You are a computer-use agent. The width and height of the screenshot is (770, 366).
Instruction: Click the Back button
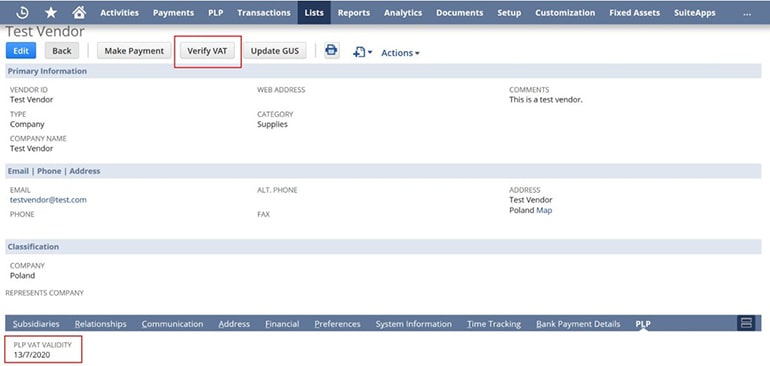coord(62,51)
